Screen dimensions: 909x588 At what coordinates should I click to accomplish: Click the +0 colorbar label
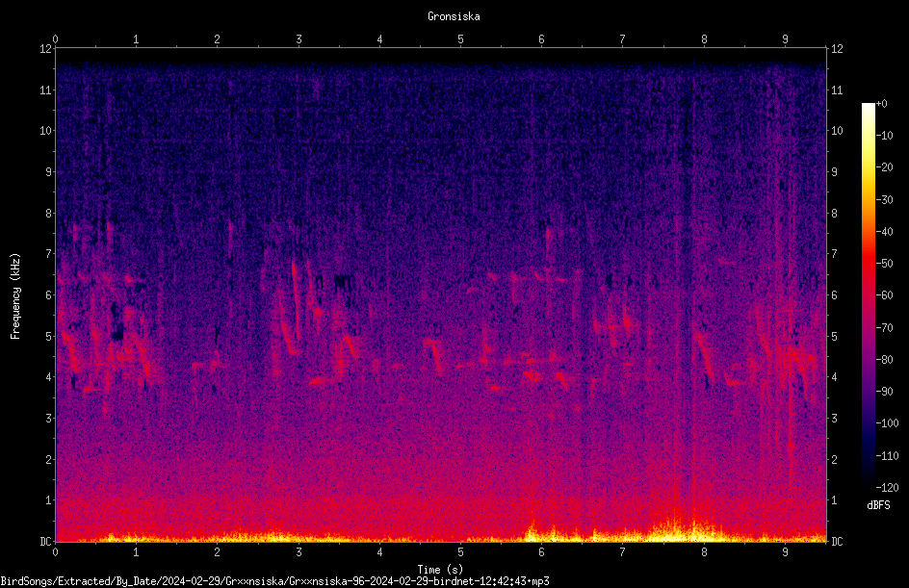[881, 104]
